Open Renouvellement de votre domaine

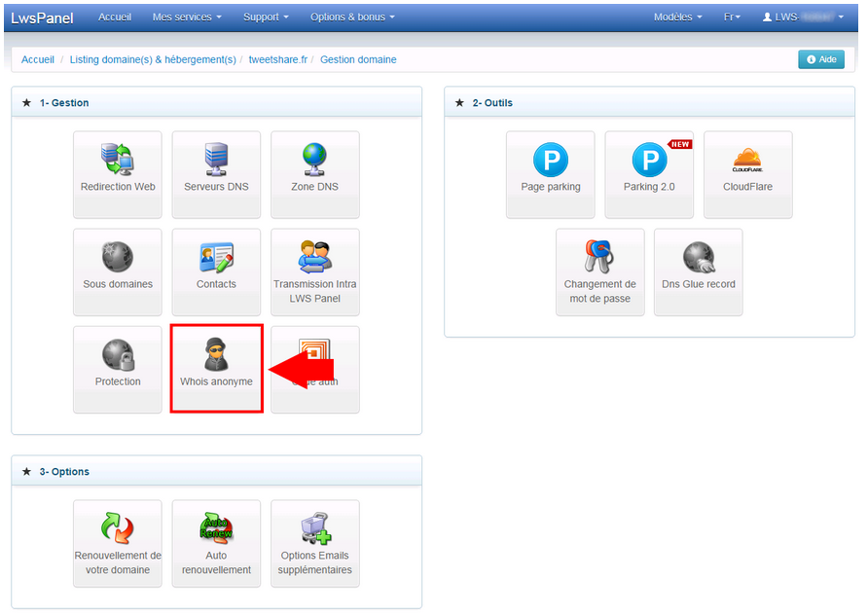[118, 543]
